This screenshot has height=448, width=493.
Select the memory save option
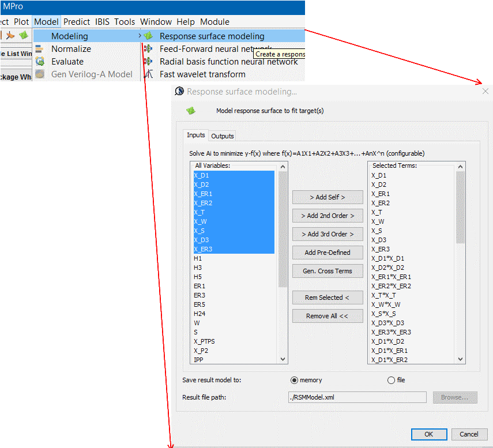pyautogui.click(x=294, y=381)
